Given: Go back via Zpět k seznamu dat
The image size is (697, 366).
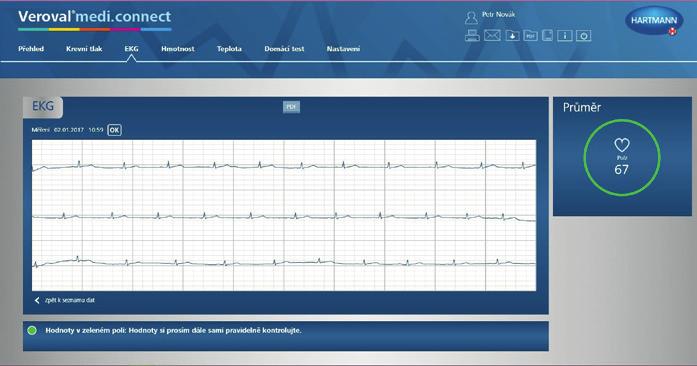Looking at the screenshot, I should pos(70,300).
